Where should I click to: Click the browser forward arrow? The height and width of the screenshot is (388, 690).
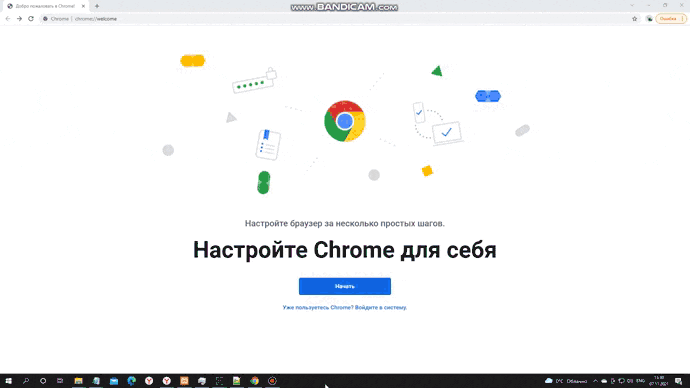(x=19, y=19)
